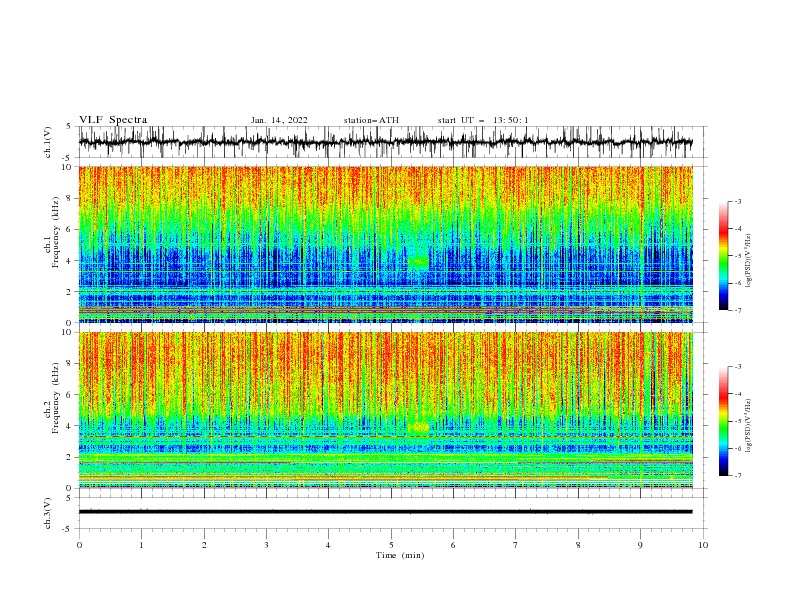Click the log(PSD) label beside ch.2 color bar
Screen dimensions: 792x612
pyautogui.click(x=749, y=426)
